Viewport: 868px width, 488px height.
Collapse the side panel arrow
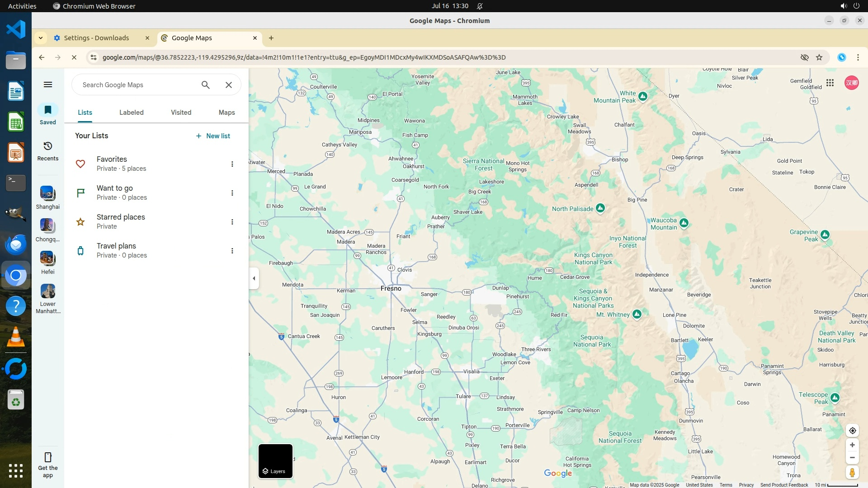(x=254, y=278)
